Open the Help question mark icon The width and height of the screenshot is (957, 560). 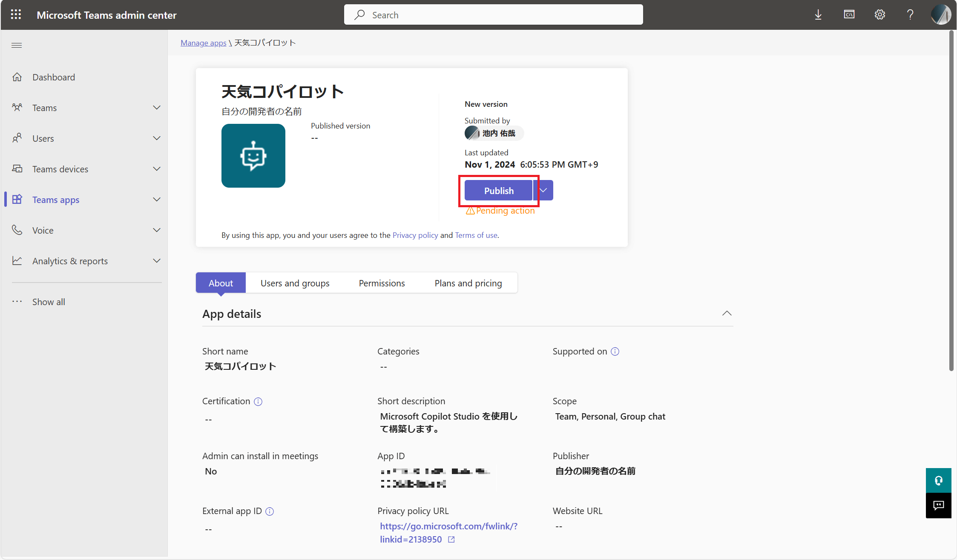pos(910,14)
